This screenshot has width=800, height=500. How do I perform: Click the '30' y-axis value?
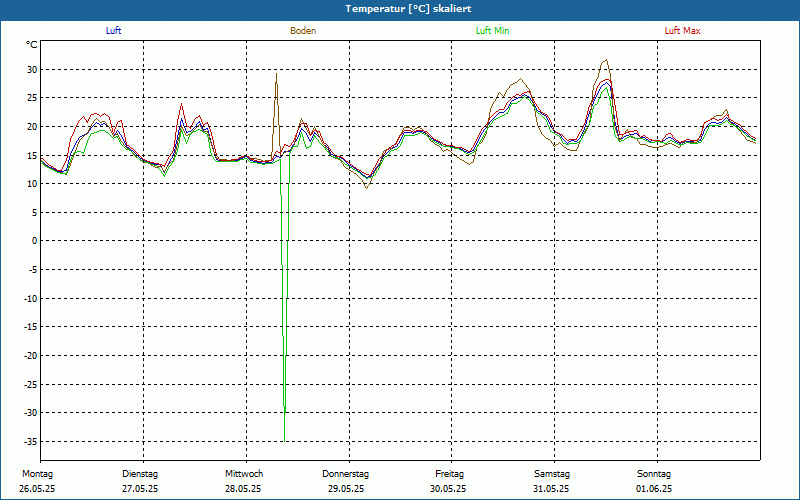pos(32,69)
